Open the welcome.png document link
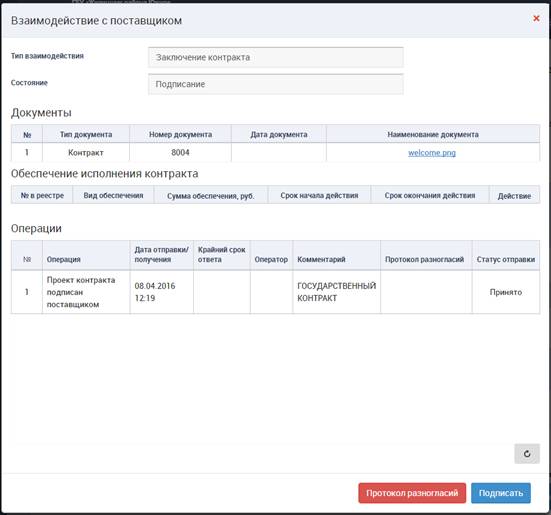The width and height of the screenshot is (551, 515). [x=432, y=153]
